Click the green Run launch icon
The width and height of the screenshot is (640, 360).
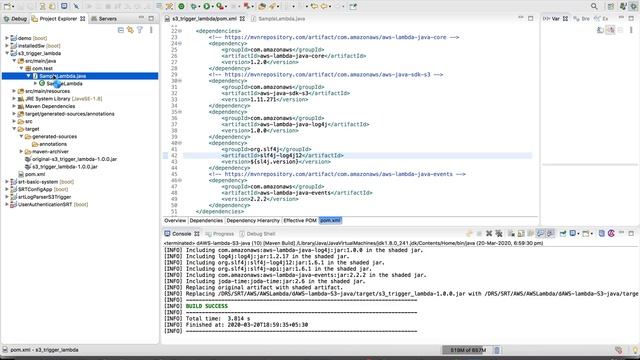pos(207,7)
